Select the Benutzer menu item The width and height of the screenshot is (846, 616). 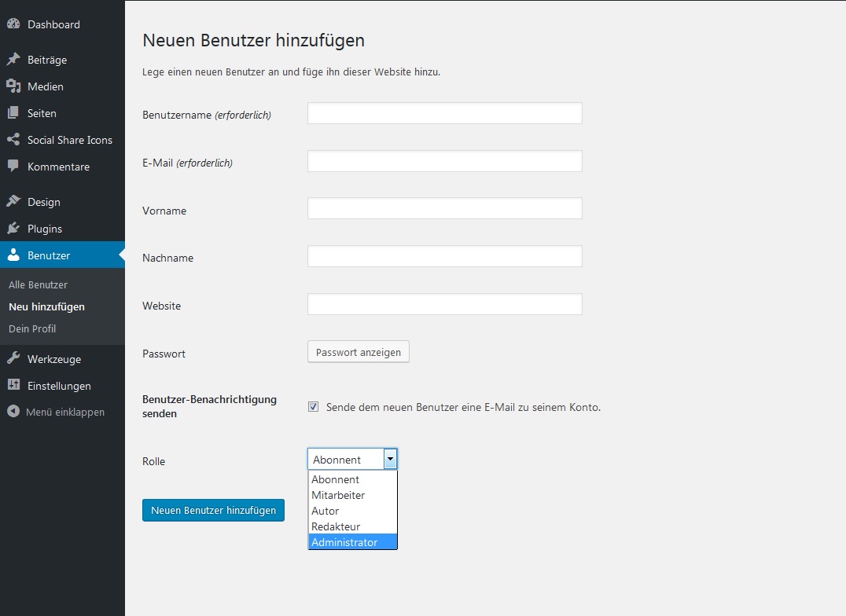click(62, 255)
